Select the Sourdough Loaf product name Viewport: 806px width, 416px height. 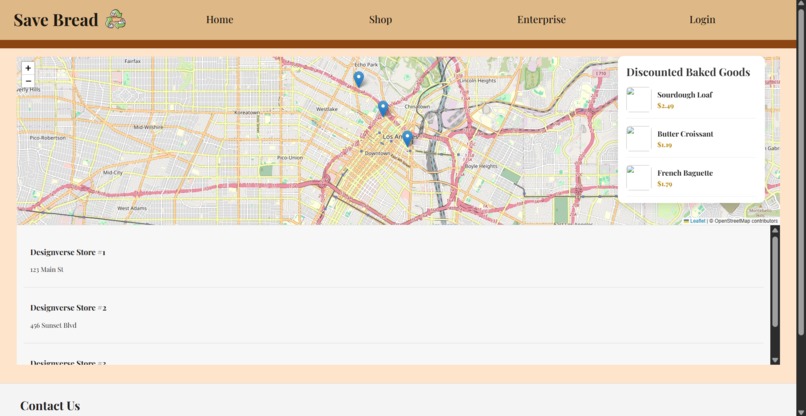pos(685,95)
